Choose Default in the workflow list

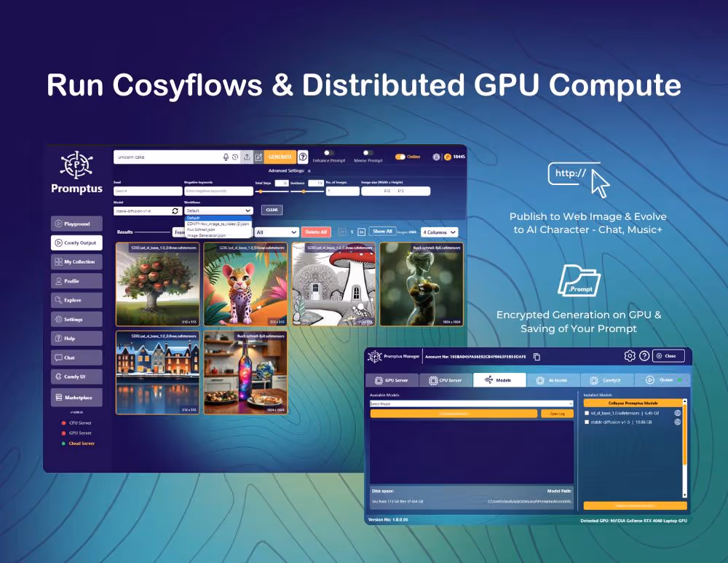(x=218, y=218)
